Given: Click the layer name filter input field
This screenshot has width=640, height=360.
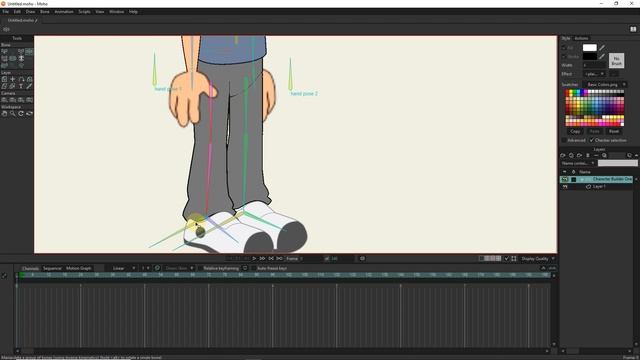Looking at the screenshot, I should (x=618, y=163).
